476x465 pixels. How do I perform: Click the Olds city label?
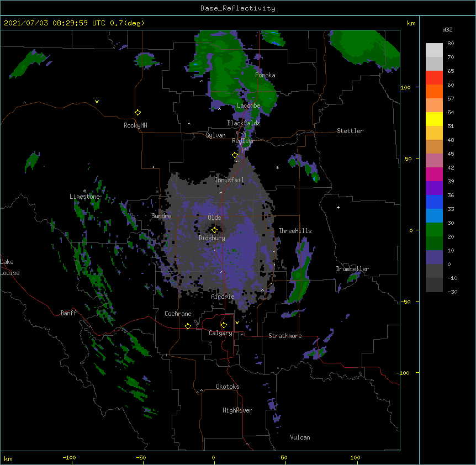pyautogui.click(x=214, y=218)
